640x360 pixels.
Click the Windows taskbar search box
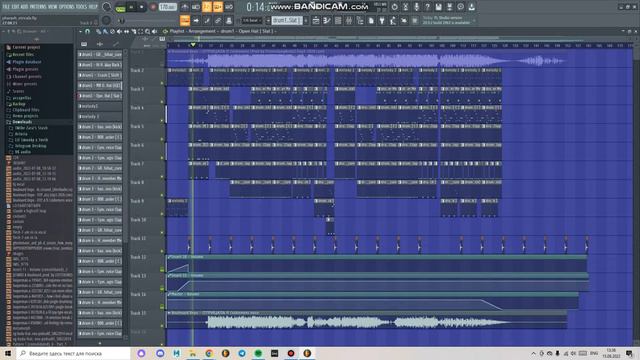click(73, 353)
